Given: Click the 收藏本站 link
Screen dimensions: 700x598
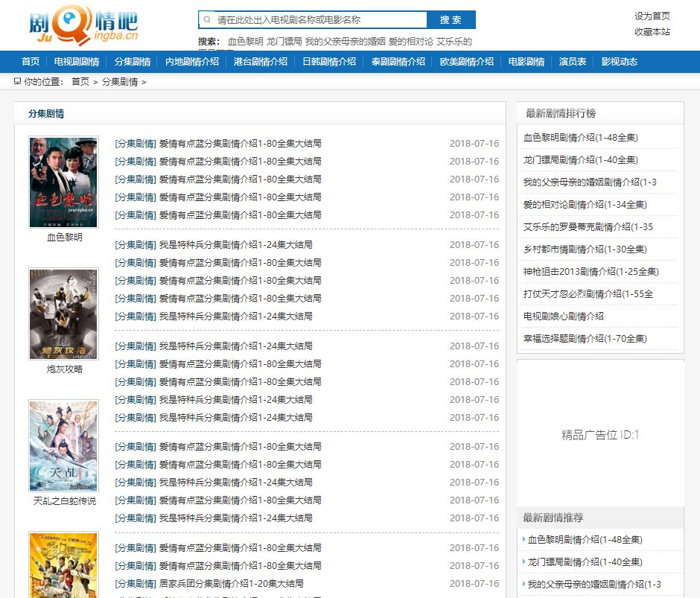Looking at the screenshot, I should point(652,32).
